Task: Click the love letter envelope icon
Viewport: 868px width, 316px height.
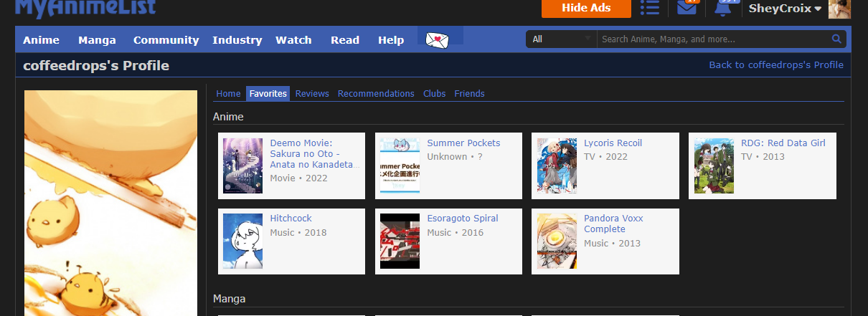Action: click(x=437, y=40)
